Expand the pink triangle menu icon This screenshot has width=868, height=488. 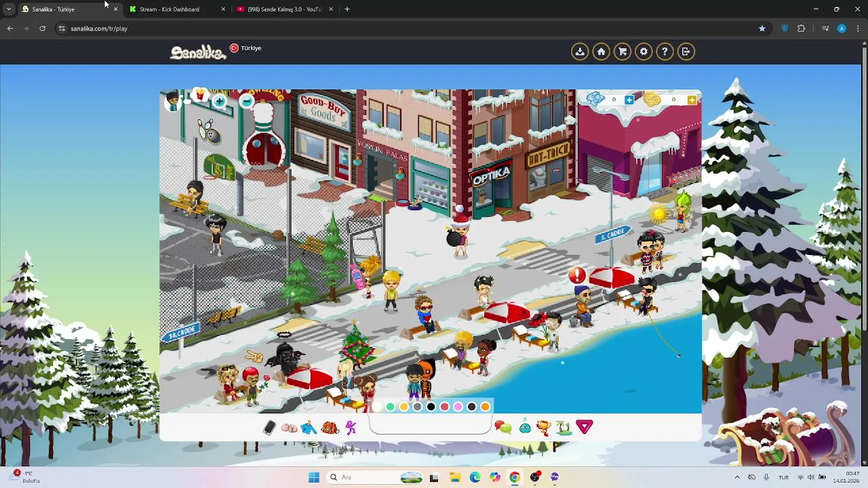coord(585,427)
